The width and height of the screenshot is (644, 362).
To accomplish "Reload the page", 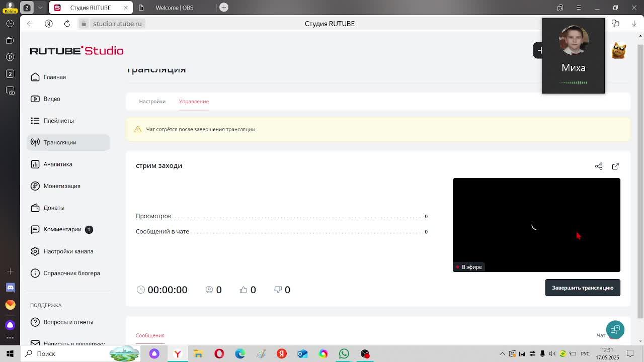I will click(x=67, y=24).
